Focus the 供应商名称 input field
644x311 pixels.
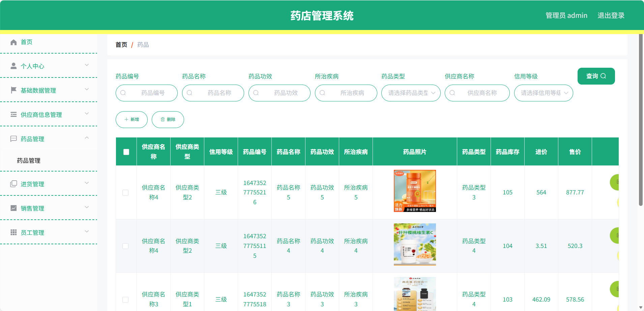(477, 93)
